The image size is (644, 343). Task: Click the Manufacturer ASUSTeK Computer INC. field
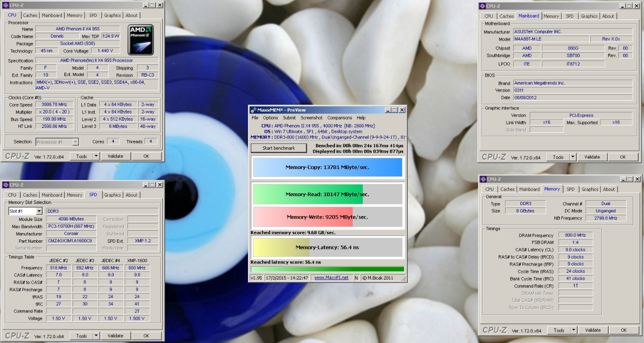tap(573, 31)
